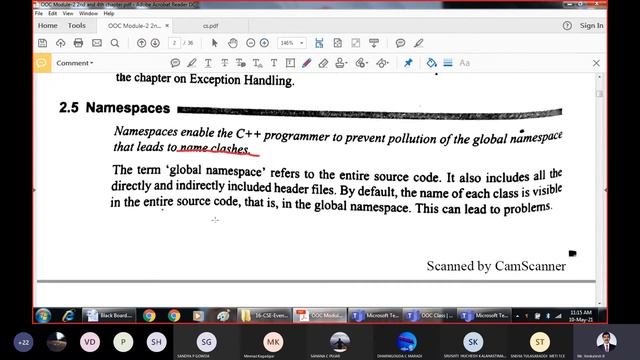Open the help question mark icon

pyautogui.click(x=567, y=25)
